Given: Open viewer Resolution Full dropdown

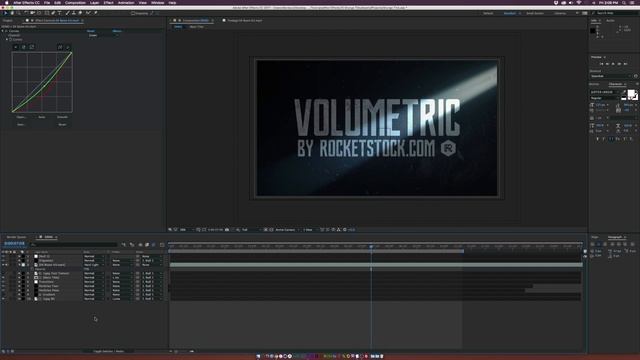Looking at the screenshot, I should [x=250, y=230].
